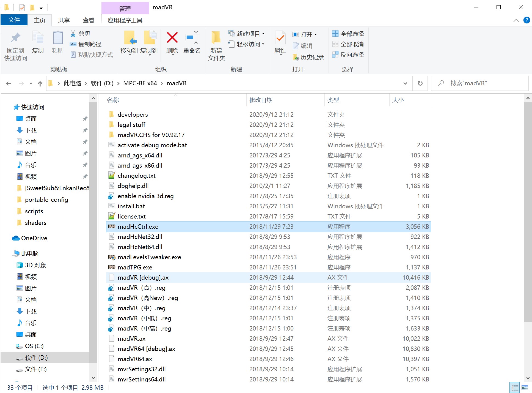Viewport: 532px width, 393px height.
Task: Open Properties (属性) checkmark icon
Action: pos(280,38)
